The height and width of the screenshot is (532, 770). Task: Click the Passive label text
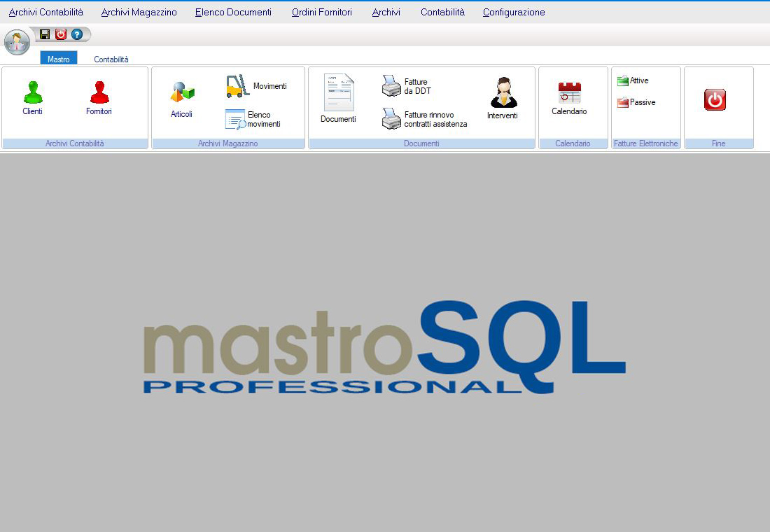(x=643, y=102)
